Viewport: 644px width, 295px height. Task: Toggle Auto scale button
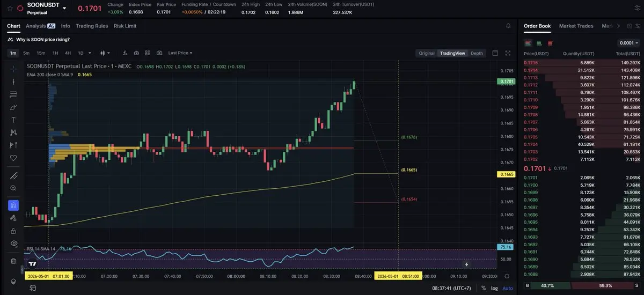pyautogui.click(x=507, y=288)
